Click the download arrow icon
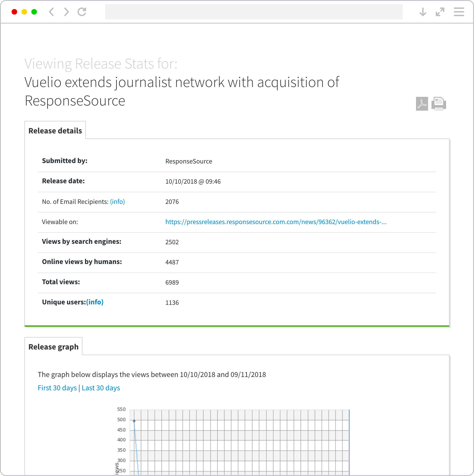This screenshot has width=474, height=476. coord(423,12)
